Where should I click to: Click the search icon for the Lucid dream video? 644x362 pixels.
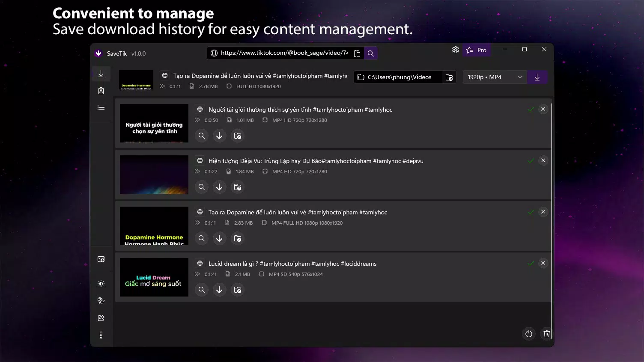(202, 290)
